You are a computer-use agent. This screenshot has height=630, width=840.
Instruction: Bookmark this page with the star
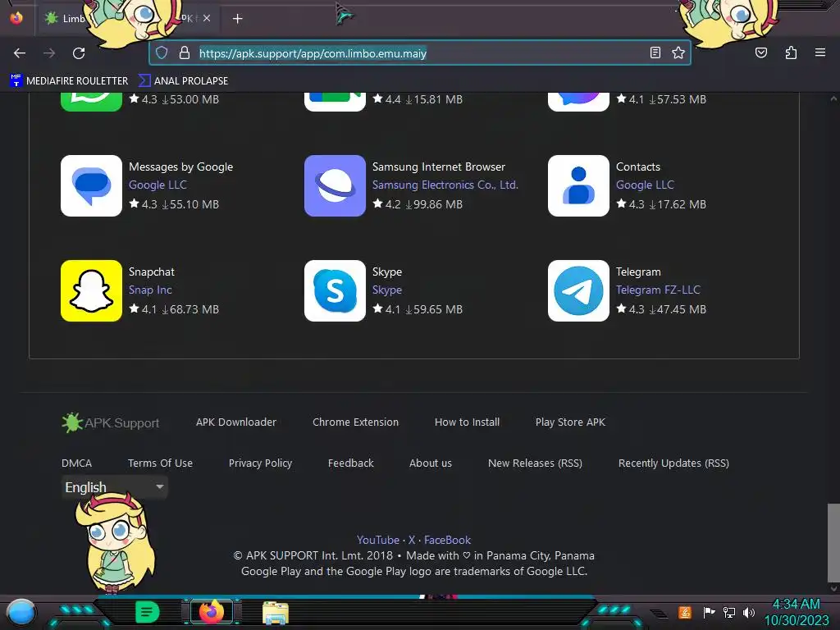678,52
